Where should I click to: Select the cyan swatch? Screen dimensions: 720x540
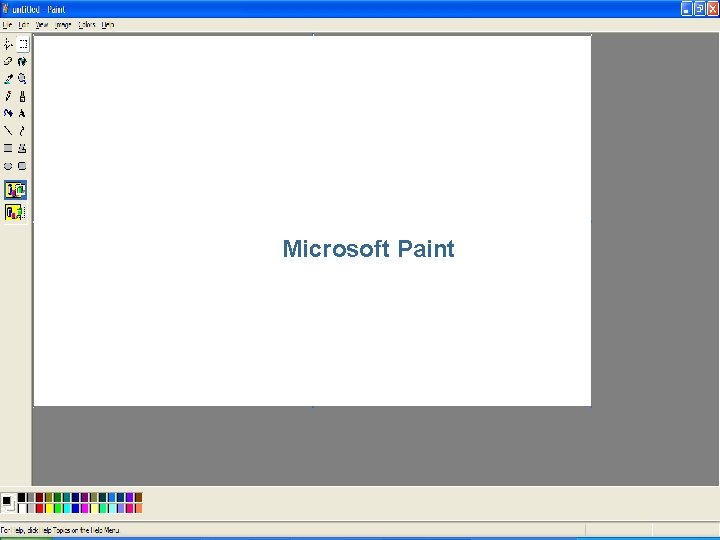click(x=67, y=508)
